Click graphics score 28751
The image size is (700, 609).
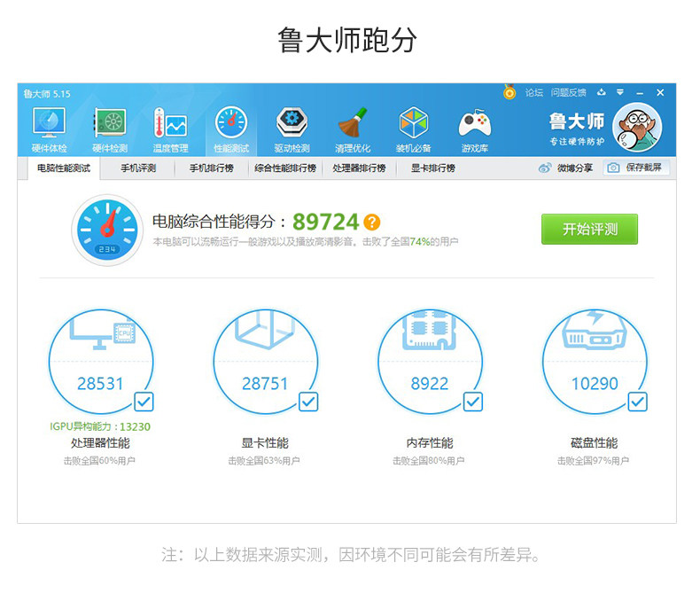pos(265,384)
